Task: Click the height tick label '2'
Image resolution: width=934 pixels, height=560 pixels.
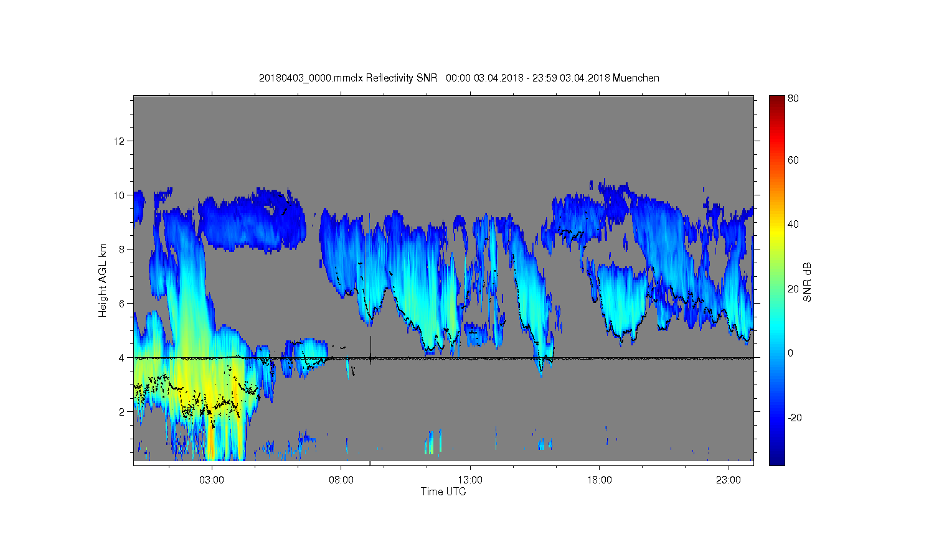Action: point(122,411)
